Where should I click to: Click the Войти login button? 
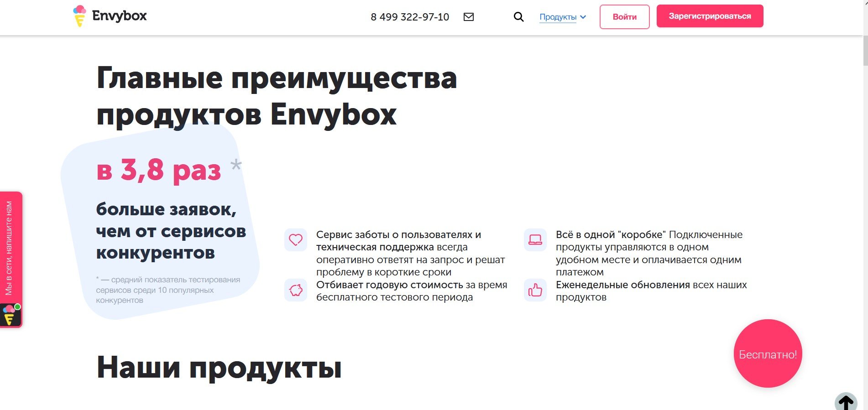(624, 17)
